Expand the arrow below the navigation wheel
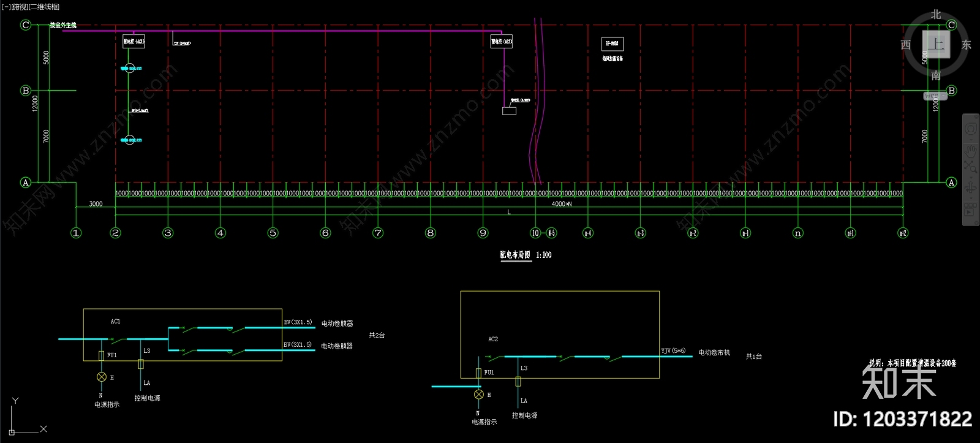This screenshot has width=980, height=443. coord(971,138)
